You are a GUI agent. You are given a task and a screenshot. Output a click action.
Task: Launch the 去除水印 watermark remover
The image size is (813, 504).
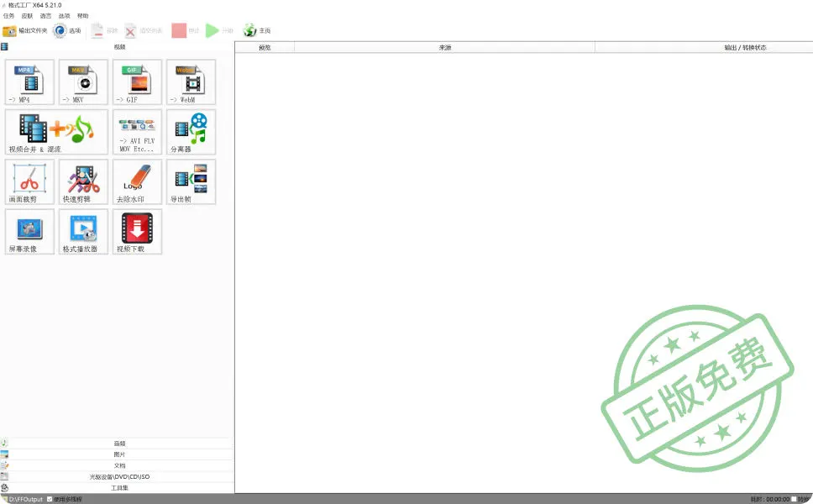point(137,181)
